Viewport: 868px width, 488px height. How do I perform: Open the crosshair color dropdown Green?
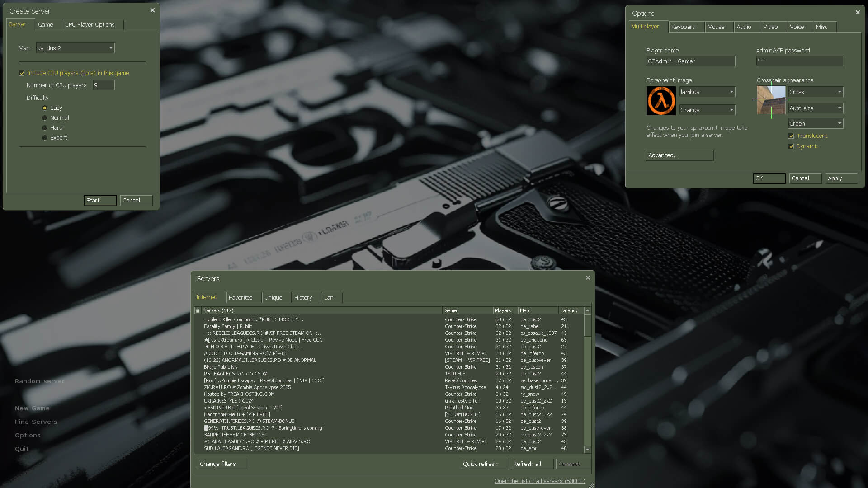pyautogui.click(x=816, y=123)
